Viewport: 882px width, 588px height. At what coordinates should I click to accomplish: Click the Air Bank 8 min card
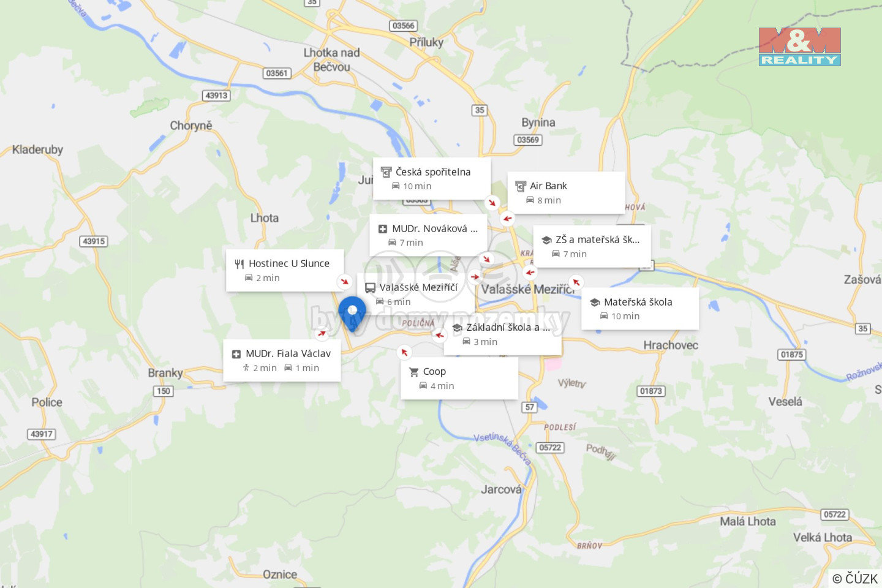(x=566, y=193)
